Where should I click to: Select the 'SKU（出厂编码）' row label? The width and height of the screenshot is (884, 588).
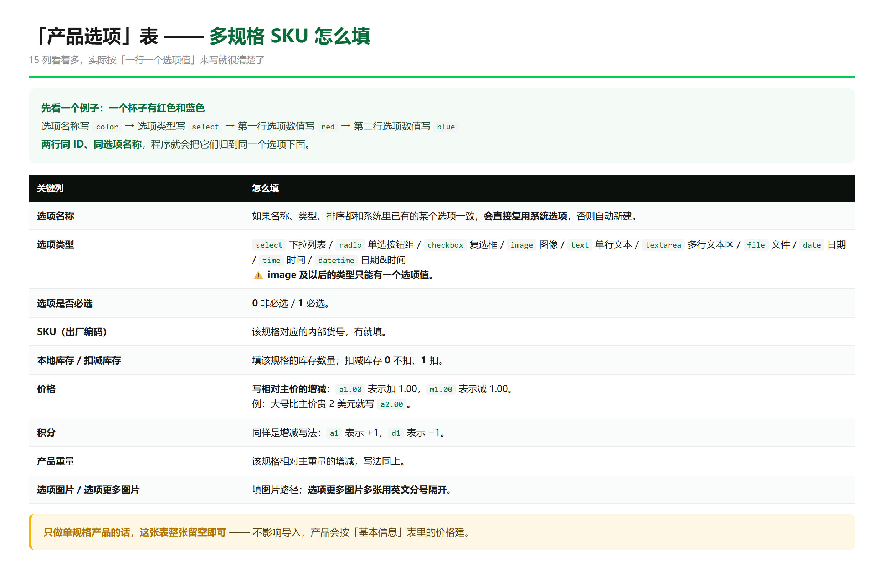pos(72,331)
